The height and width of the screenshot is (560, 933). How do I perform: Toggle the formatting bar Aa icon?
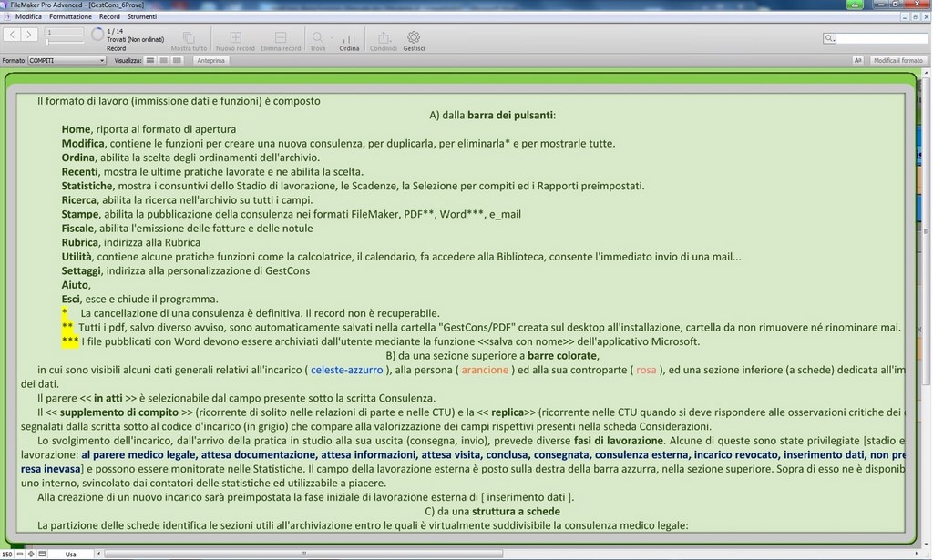[x=857, y=60]
